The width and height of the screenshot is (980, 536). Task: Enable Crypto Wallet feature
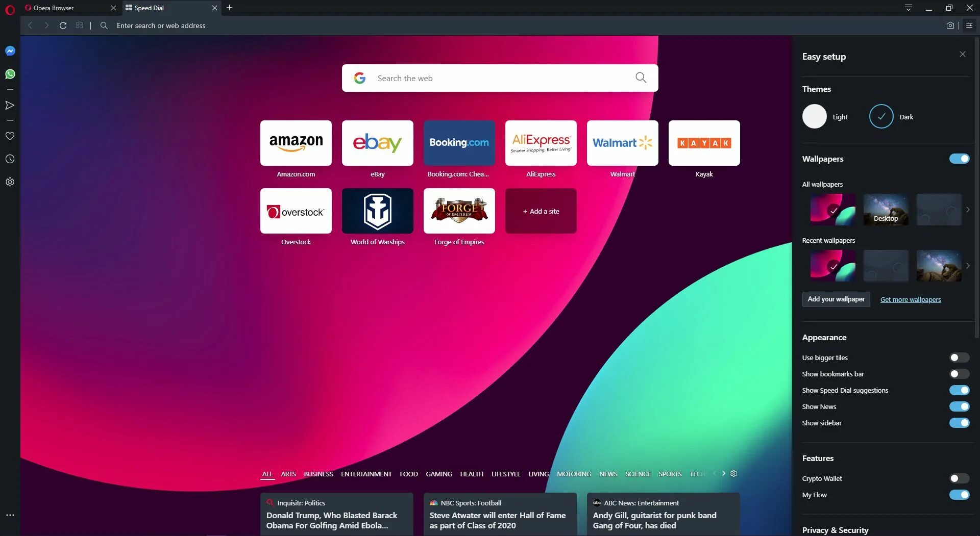(x=960, y=478)
